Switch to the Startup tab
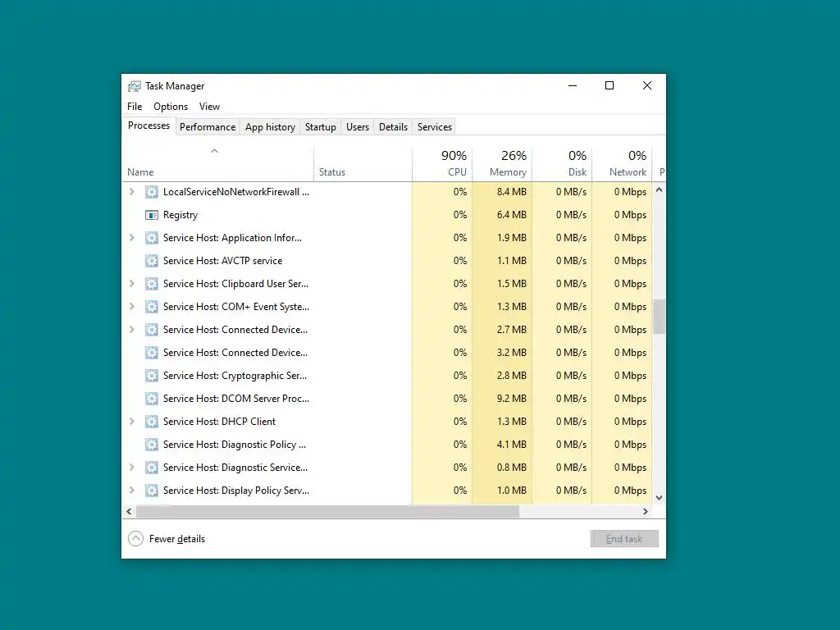The image size is (840, 630). (321, 127)
